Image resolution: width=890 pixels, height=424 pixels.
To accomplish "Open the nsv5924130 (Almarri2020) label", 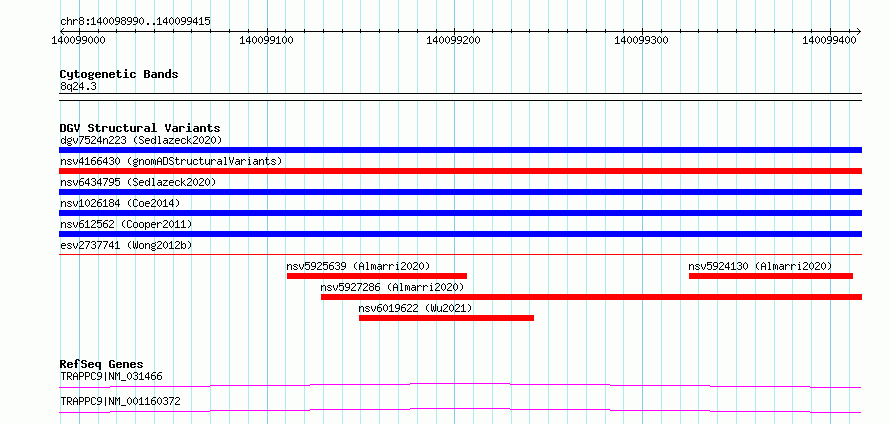I will pos(760,266).
